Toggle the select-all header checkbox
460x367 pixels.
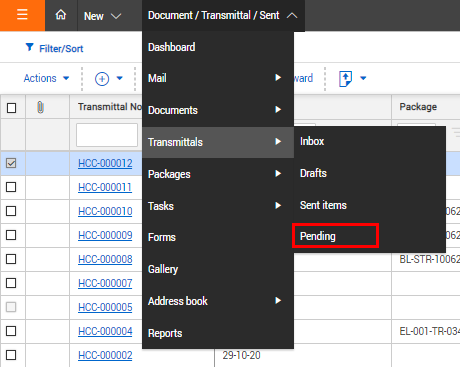[x=11, y=108]
